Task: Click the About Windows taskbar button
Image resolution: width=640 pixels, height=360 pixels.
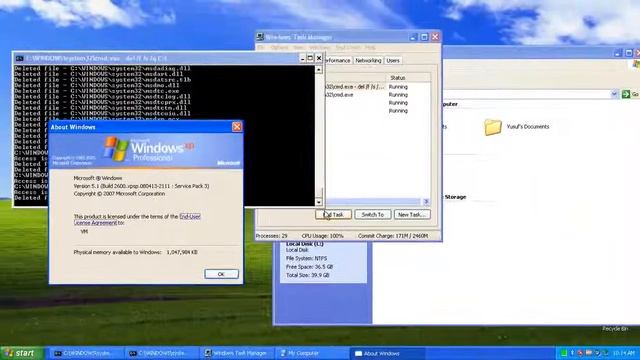Action: (388, 353)
